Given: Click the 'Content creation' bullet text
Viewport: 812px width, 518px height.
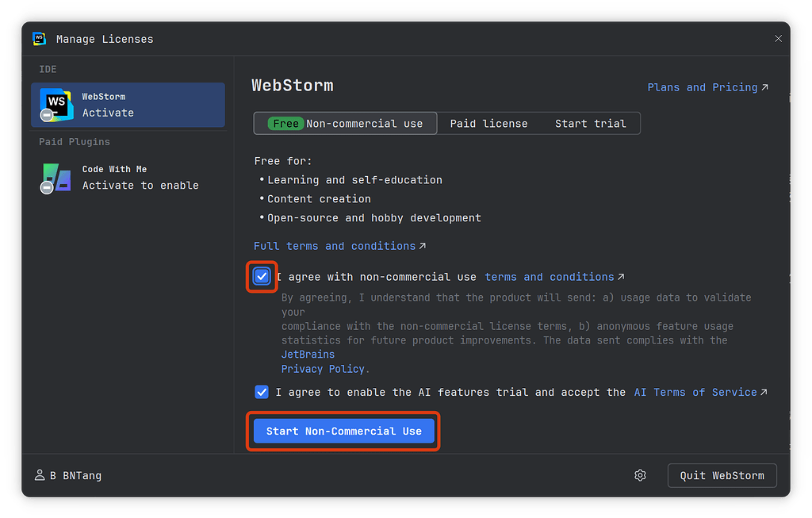Looking at the screenshot, I should (x=319, y=199).
